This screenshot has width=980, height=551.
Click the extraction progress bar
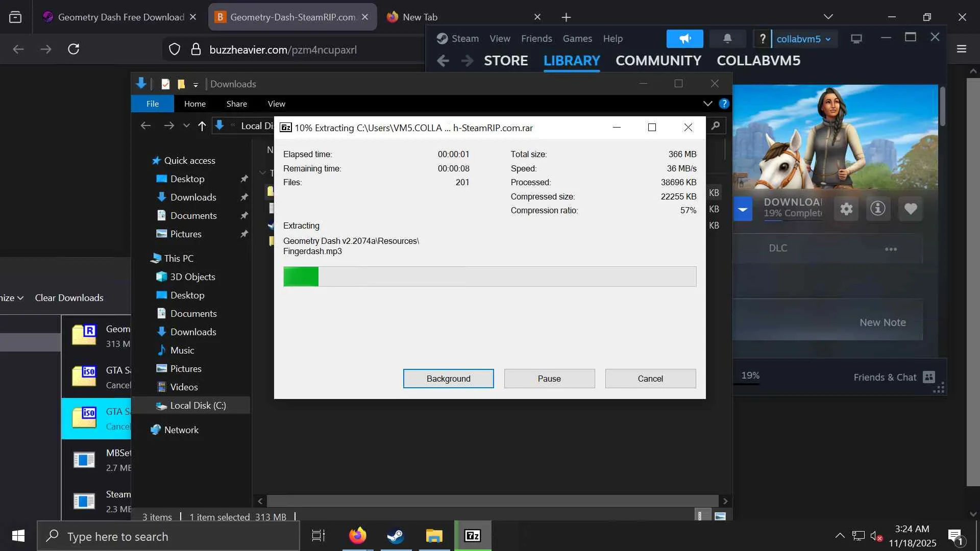pyautogui.click(x=489, y=277)
